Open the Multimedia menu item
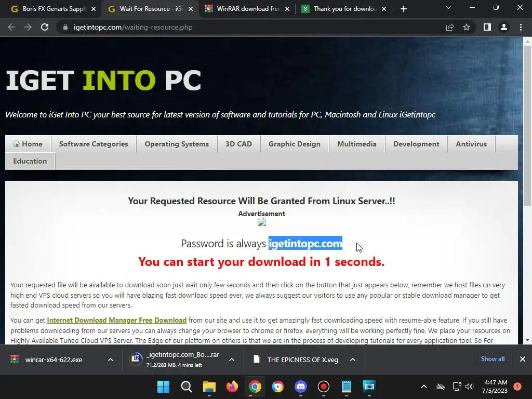 [357, 144]
